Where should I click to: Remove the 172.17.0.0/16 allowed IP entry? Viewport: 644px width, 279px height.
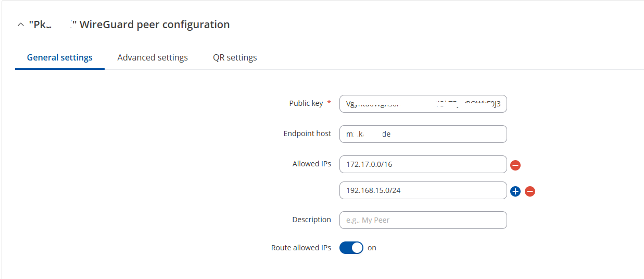coord(515,165)
